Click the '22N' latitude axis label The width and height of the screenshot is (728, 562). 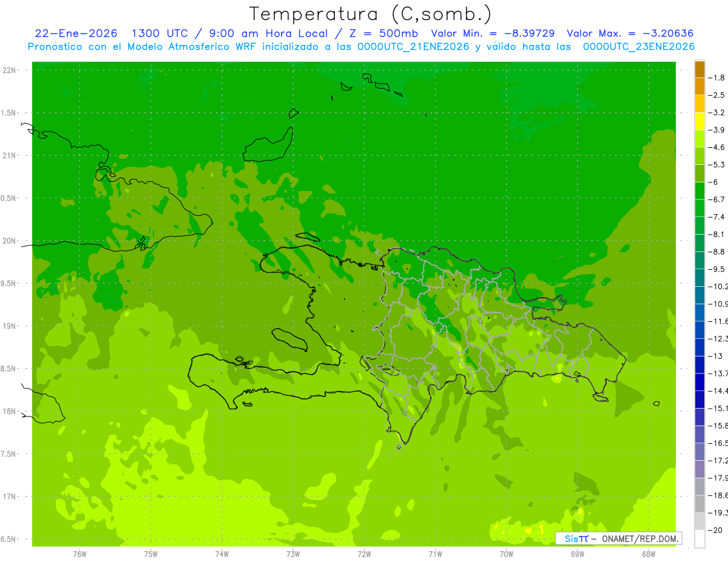9,70
